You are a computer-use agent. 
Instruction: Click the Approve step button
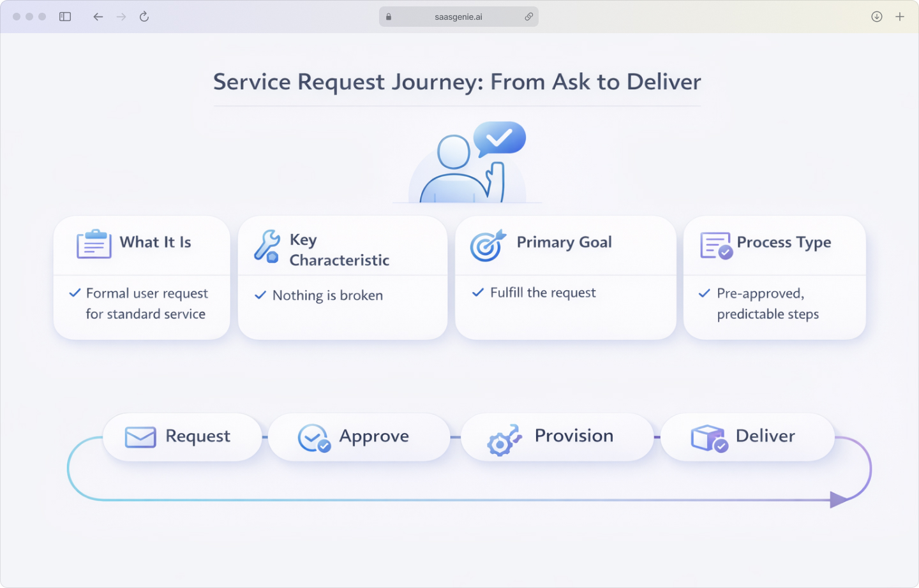pos(359,437)
